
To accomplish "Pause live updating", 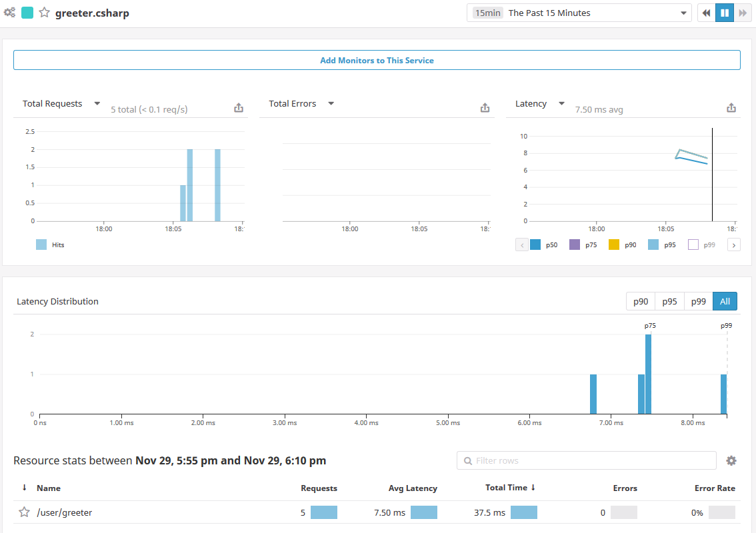I will (x=724, y=13).
